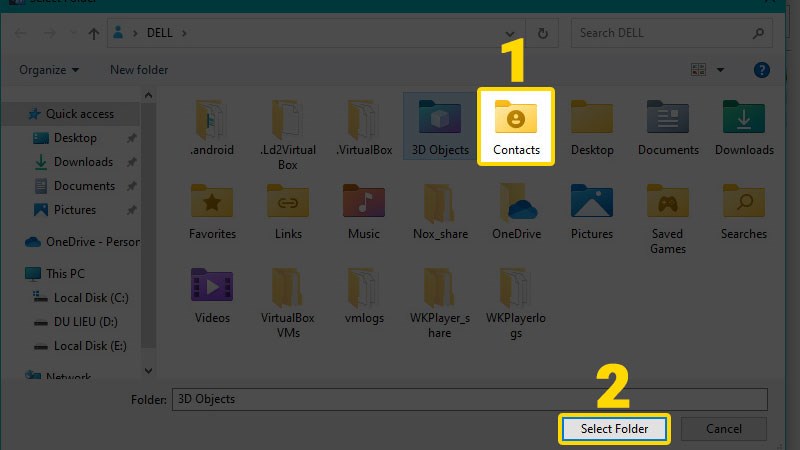Image resolution: width=800 pixels, height=450 pixels.
Task: Open the Organize dropdown menu
Action: pos(49,70)
